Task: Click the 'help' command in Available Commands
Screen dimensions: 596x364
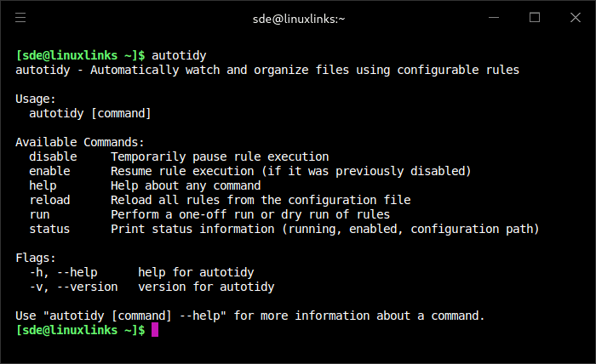Action: tap(43, 185)
